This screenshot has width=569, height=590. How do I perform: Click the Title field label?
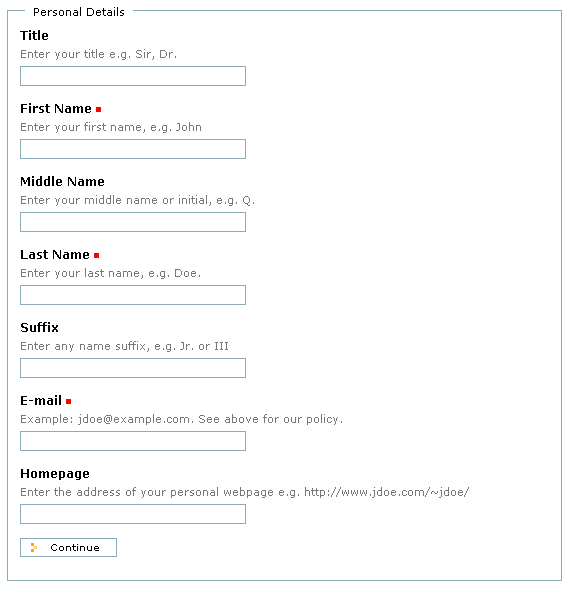click(x=34, y=35)
